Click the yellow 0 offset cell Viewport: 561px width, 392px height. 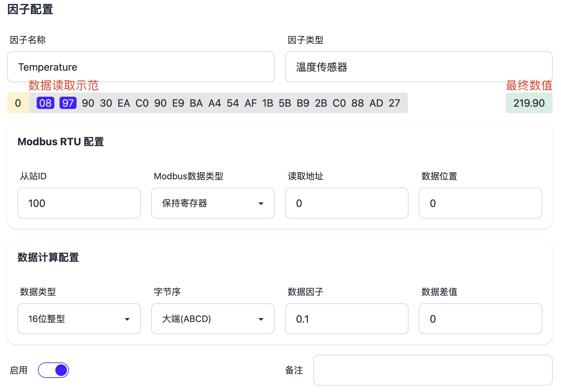[x=18, y=103]
